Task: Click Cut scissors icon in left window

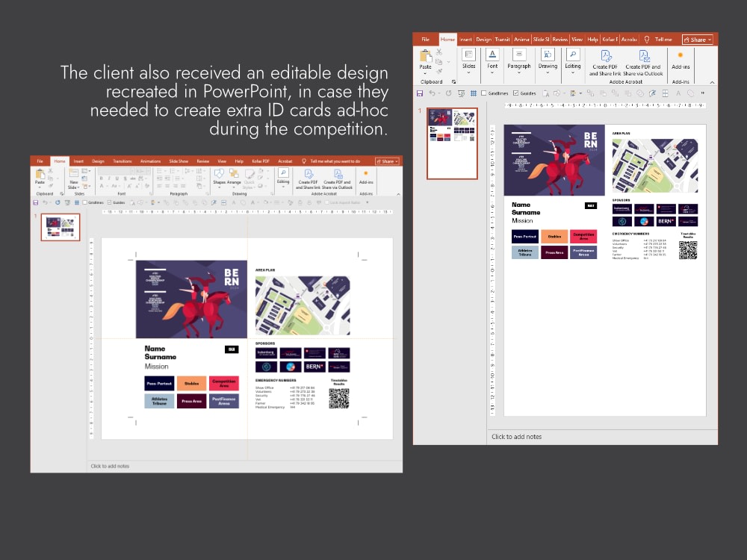Action: click(51, 171)
